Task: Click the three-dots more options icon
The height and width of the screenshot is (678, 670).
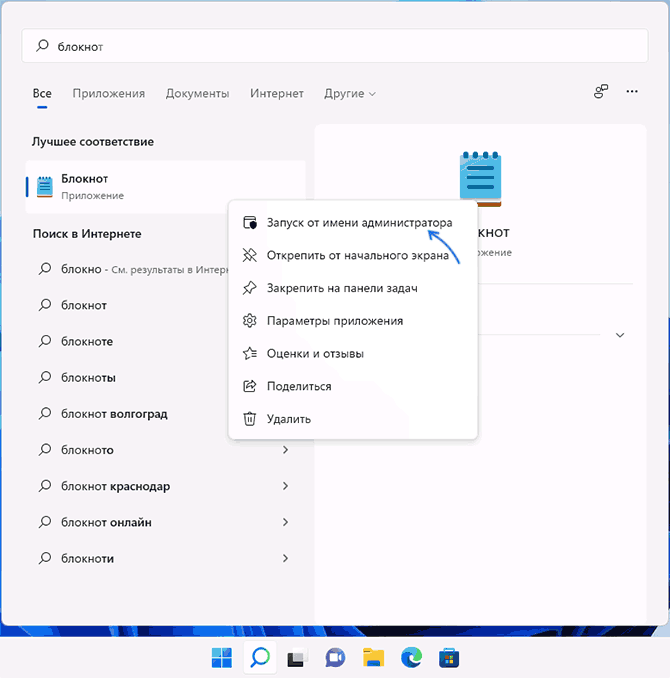Action: pos(632,92)
